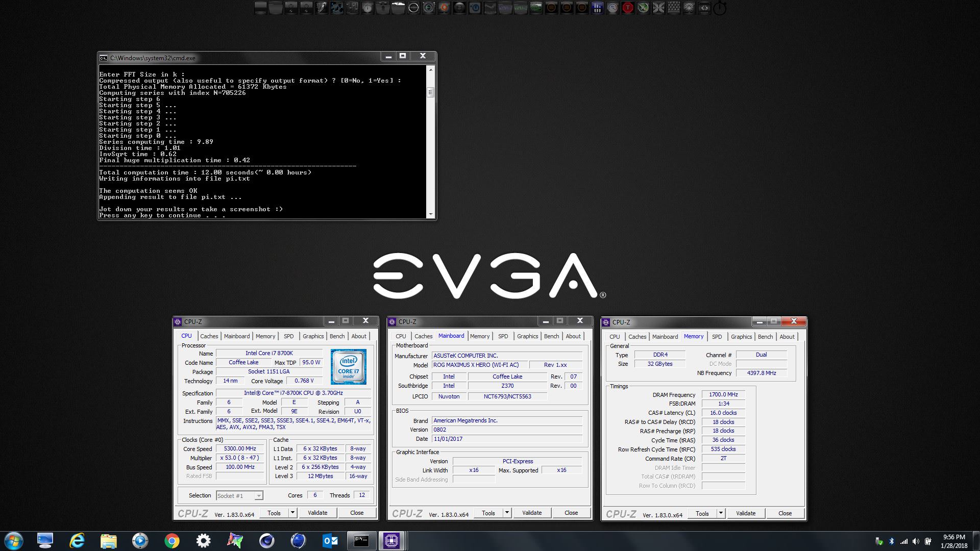This screenshot has width=980, height=551.
Task: Click Validate in the Memory window
Action: pyautogui.click(x=746, y=513)
